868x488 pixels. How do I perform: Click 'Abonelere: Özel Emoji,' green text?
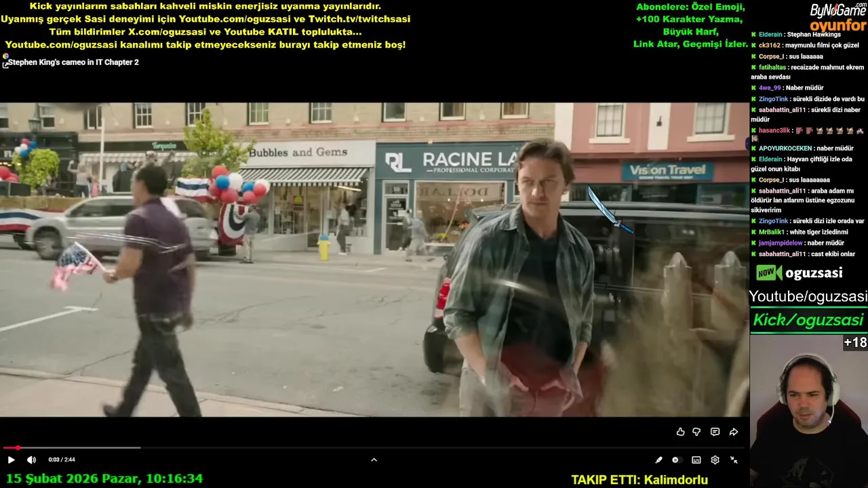tap(690, 7)
